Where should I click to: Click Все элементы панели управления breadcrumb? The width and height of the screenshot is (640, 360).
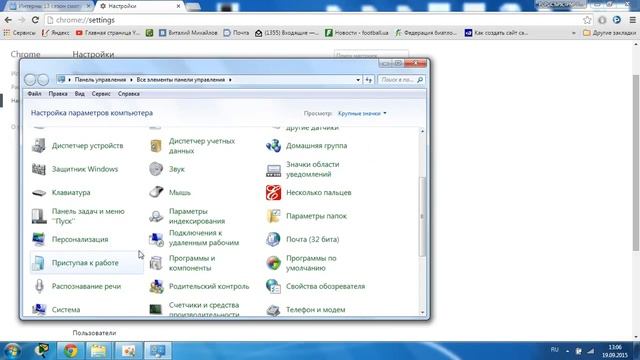click(181, 80)
